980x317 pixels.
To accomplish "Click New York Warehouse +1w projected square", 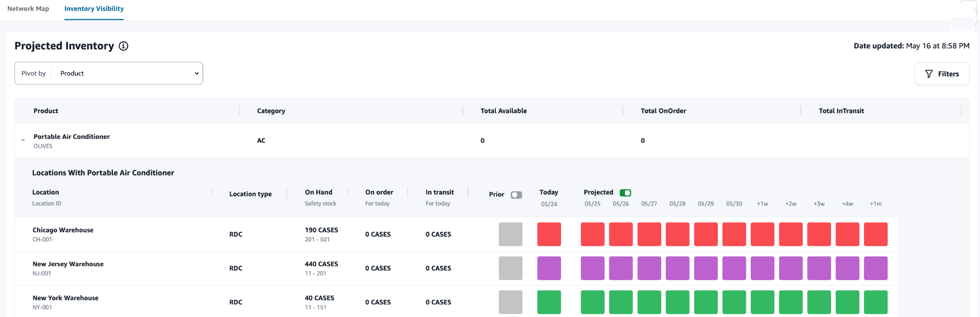I will tap(762, 302).
